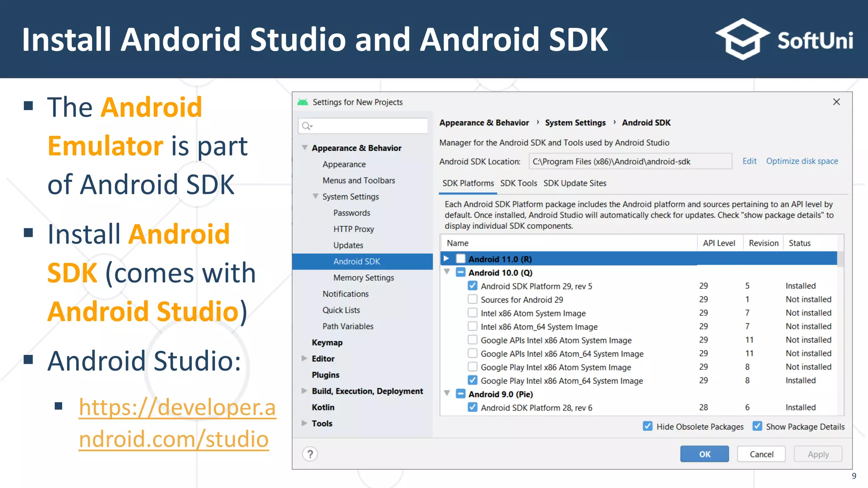868x488 pixels.
Task: Select Plugins settings
Action: coord(325,375)
